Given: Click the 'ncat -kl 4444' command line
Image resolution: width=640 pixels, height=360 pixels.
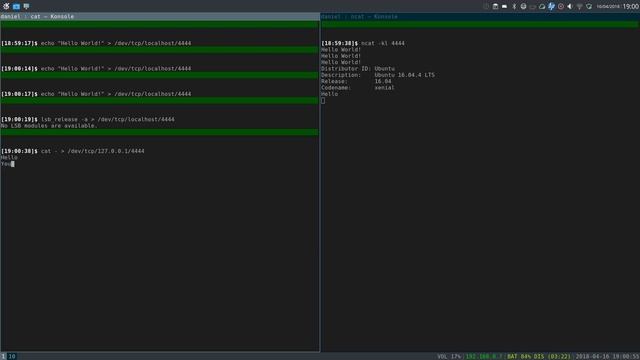Looking at the screenshot, I should coord(363,43).
